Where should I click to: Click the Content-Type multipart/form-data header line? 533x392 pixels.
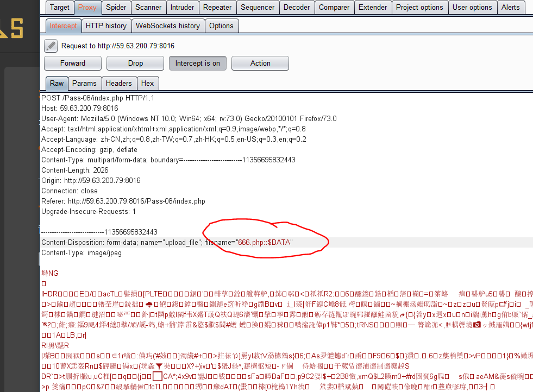(168, 160)
